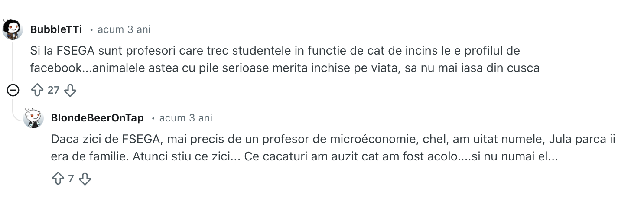
Task: Downvote BlondeBeerOnTap's reply
Action: pyautogui.click(x=85, y=178)
